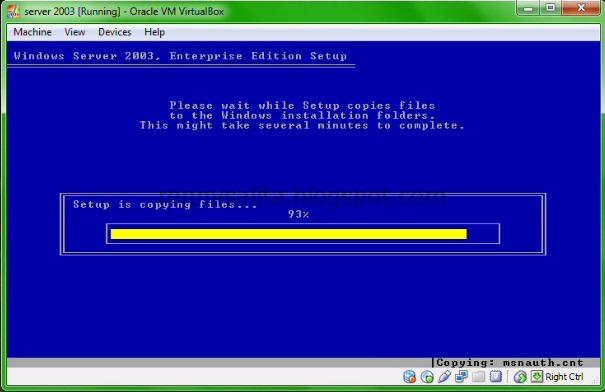
Task: Click the green host key arrow icon
Action: 537,377
